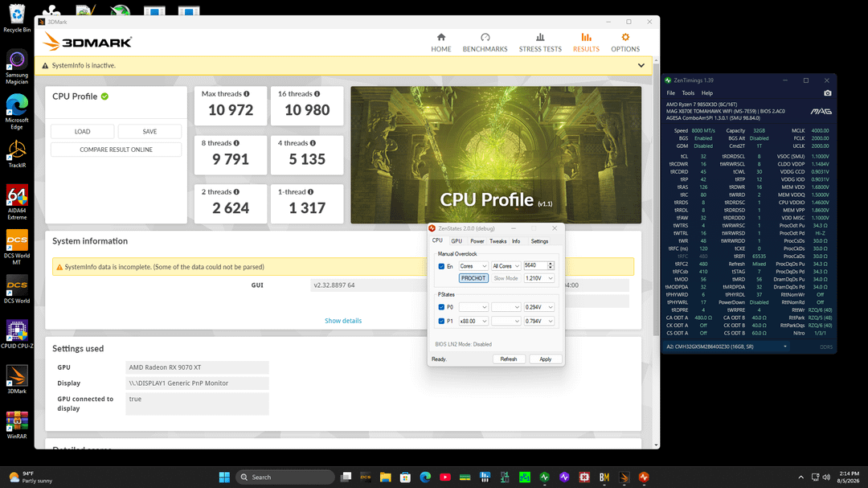Viewport: 868px width, 488px height.
Task: Open ZenTimings File menu
Action: coord(670,93)
